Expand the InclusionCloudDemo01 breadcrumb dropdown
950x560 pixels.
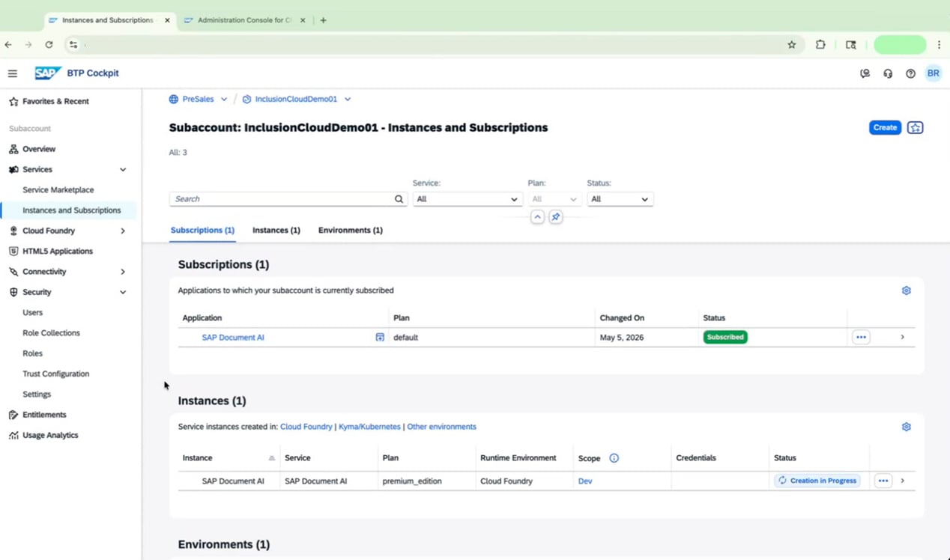coord(348,99)
